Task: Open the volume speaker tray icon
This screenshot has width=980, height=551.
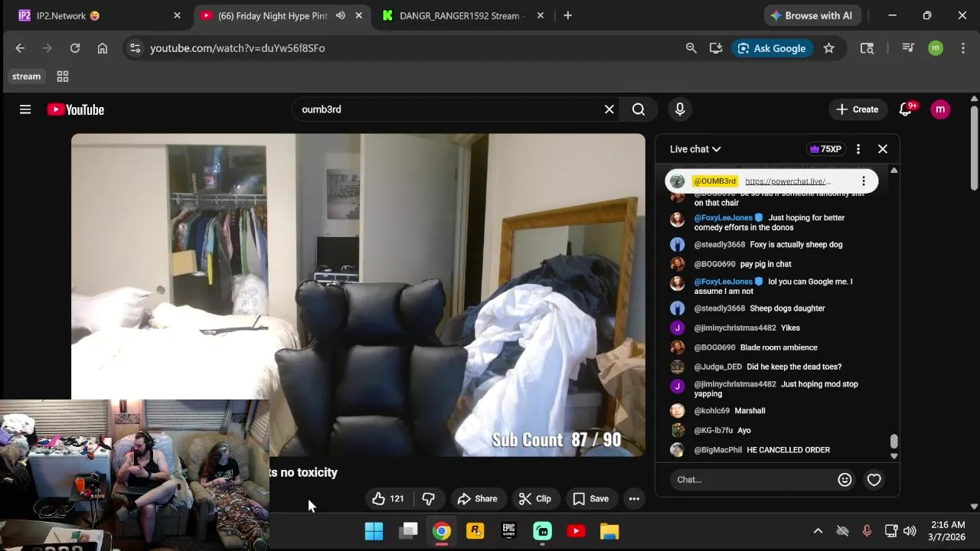Action: point(910,531)
